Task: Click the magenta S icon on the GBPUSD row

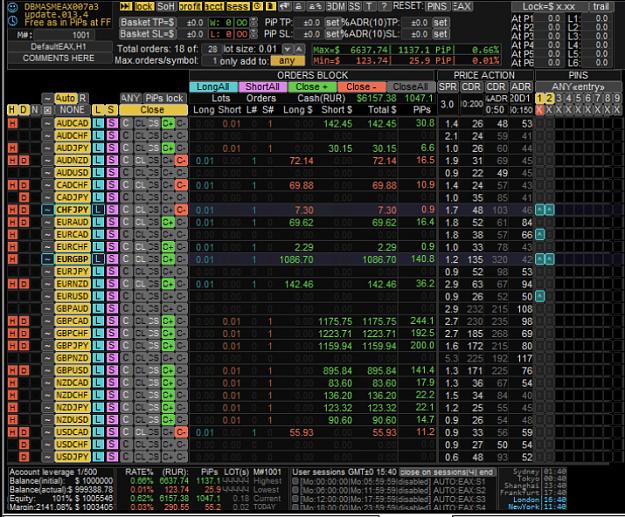Action: pos(112,370)
